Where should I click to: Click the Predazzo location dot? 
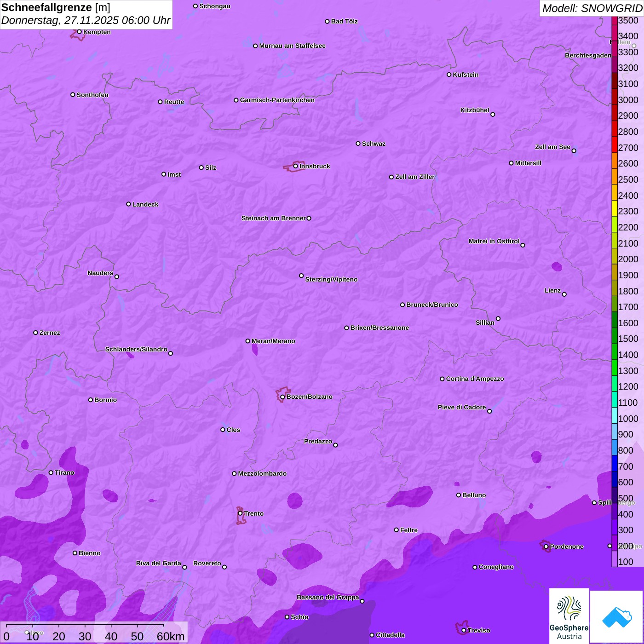(x=335, y=445)
